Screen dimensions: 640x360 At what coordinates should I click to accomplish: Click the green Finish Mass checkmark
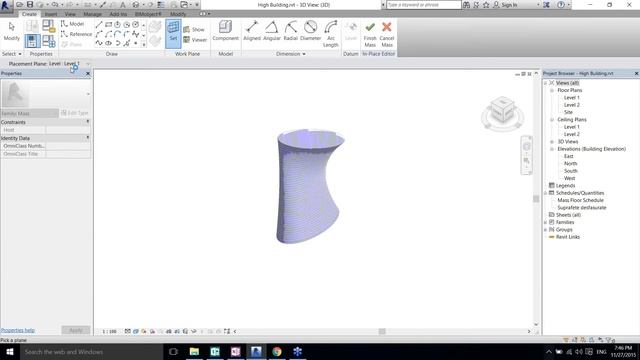click(370, 34)
